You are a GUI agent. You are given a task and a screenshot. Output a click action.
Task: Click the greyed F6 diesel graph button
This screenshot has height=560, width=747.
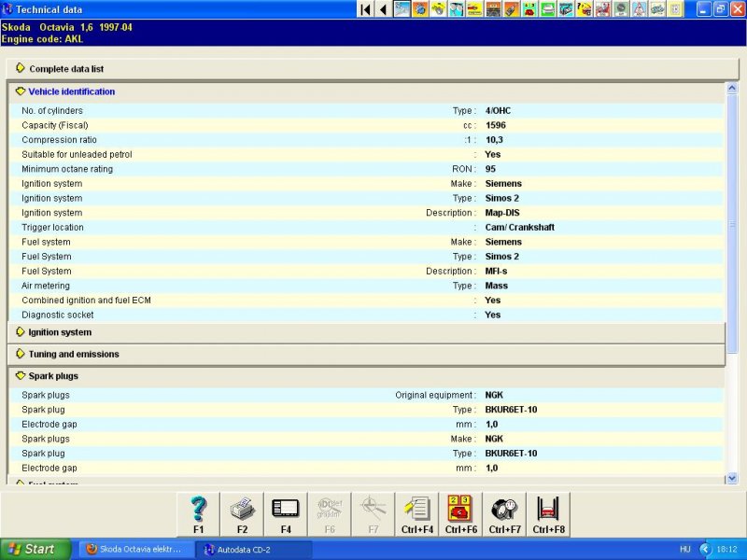click(330, 514)
